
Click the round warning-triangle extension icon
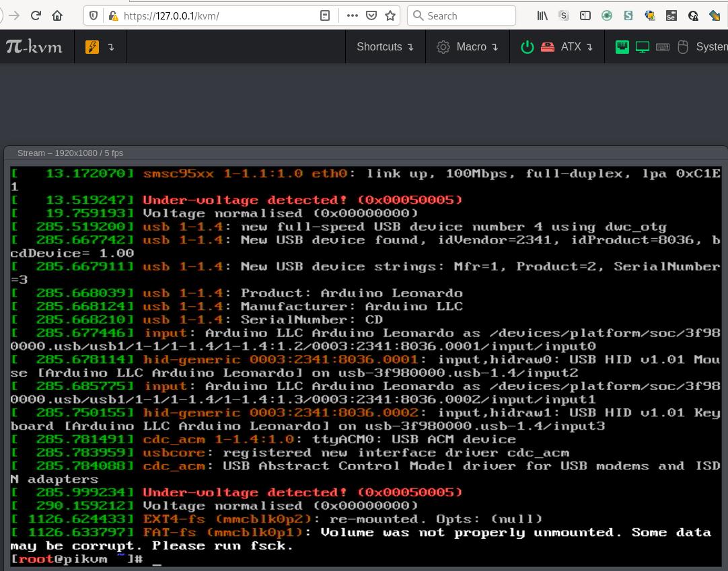click(x=693, y=15)
